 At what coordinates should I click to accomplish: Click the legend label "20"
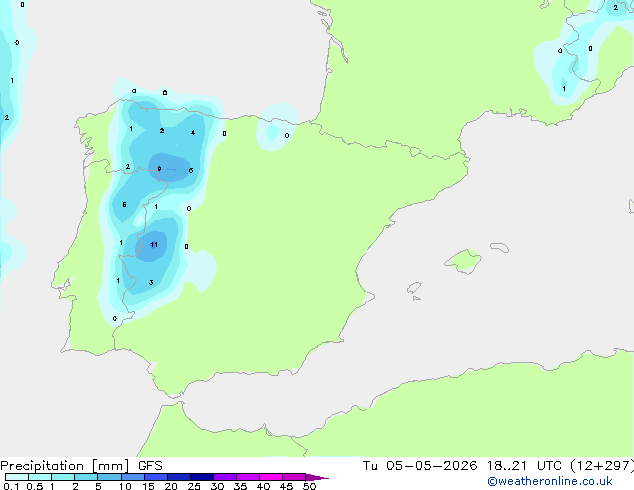(171, 486)
